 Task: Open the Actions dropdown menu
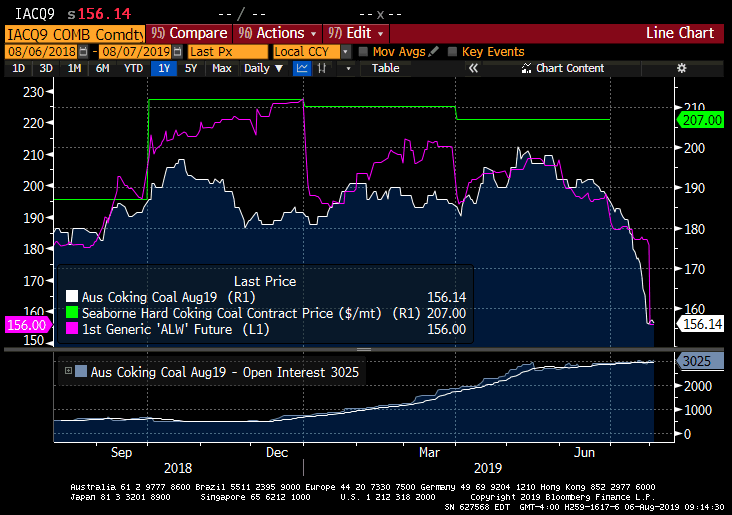279,33
